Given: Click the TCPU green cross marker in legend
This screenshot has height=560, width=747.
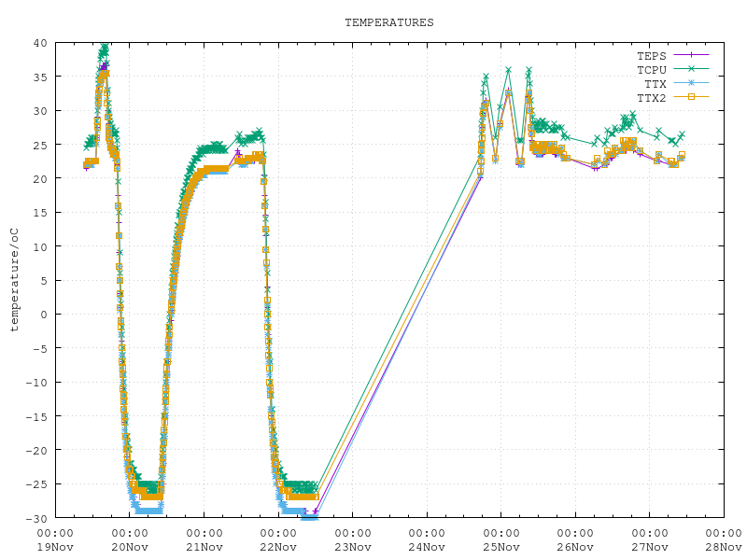Looking at the screenshot, I should coord(692,70).
